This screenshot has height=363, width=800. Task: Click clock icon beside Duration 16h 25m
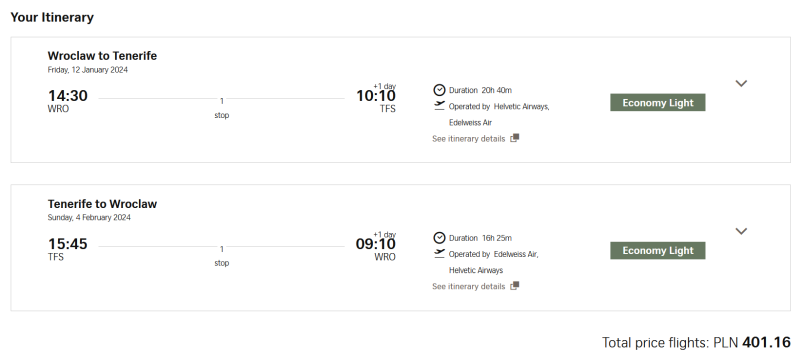439,238
